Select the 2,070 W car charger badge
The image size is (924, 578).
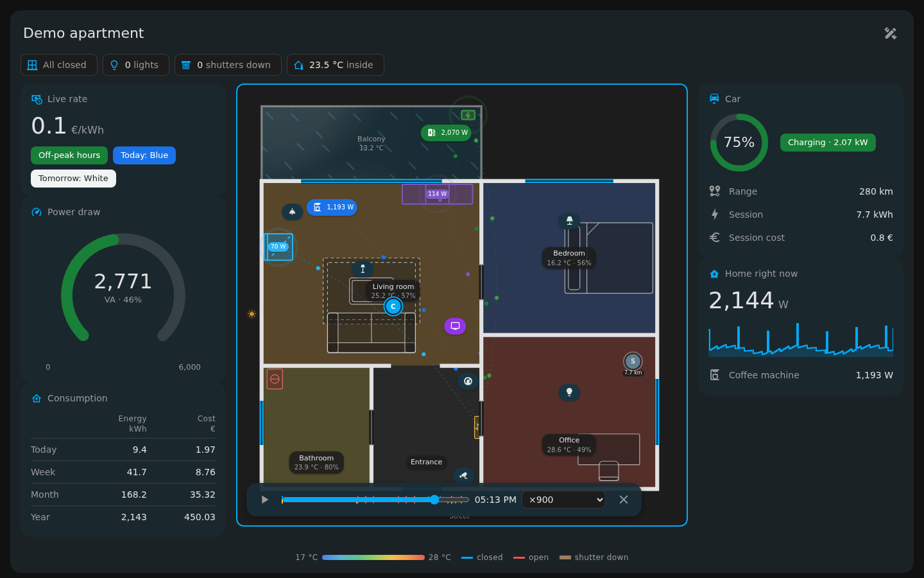click(447, 133)
